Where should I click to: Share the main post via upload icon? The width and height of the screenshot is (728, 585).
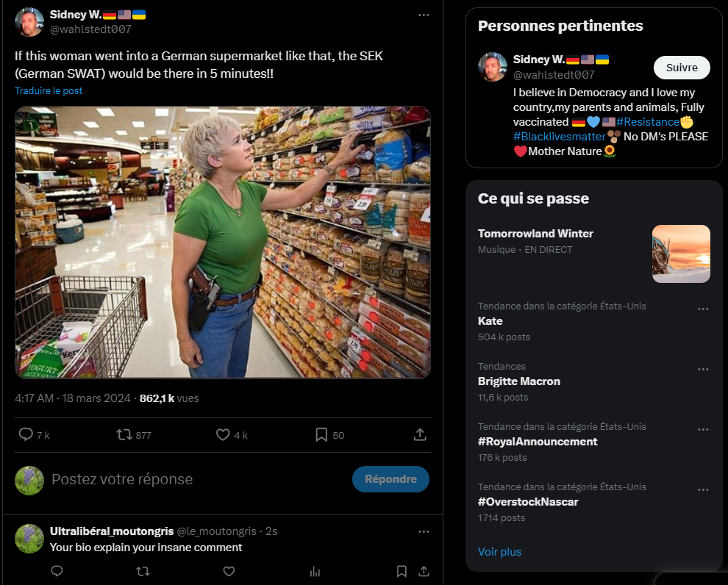(420, 434)
